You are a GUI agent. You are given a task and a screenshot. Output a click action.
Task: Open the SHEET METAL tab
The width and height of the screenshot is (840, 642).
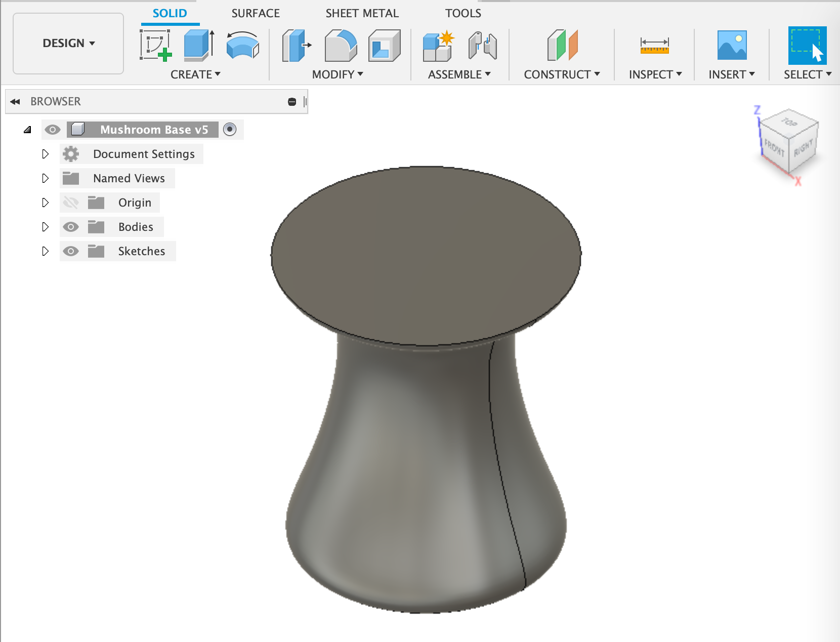pos(362,13)
